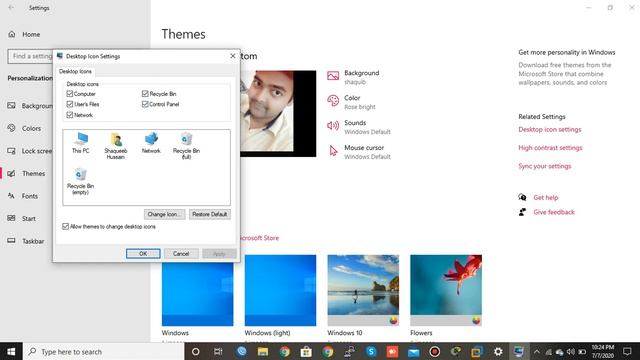This screenshot has height=360, width=640.
Task: Open Cortana from the taskbar
Action: click(x=196, y=351)
